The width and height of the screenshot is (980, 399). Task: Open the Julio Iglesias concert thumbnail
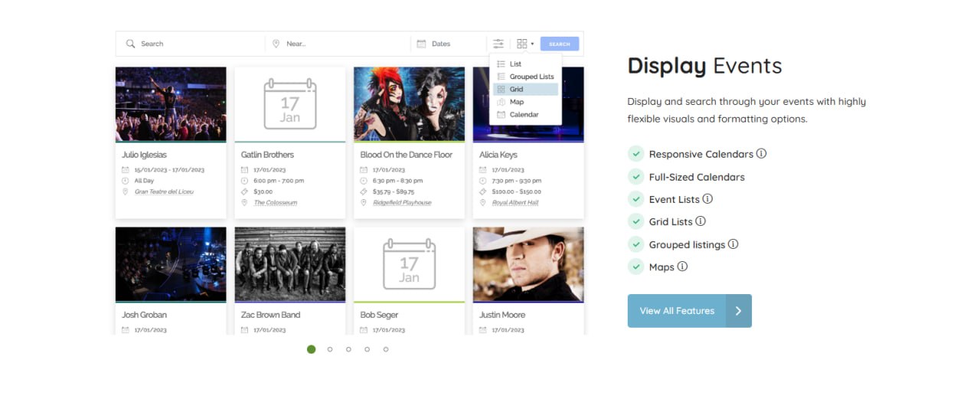[171, 104]
